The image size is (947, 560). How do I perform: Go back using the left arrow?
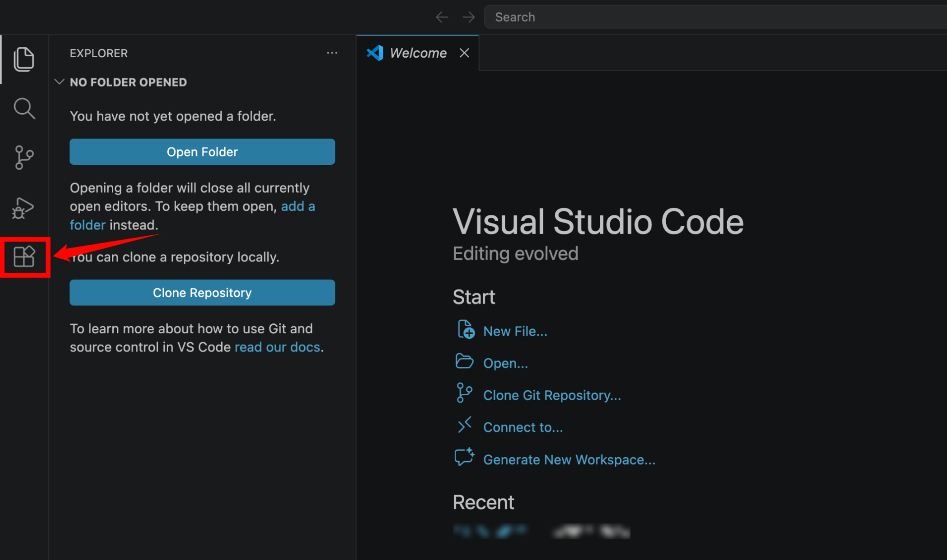(x=442, y=17)
